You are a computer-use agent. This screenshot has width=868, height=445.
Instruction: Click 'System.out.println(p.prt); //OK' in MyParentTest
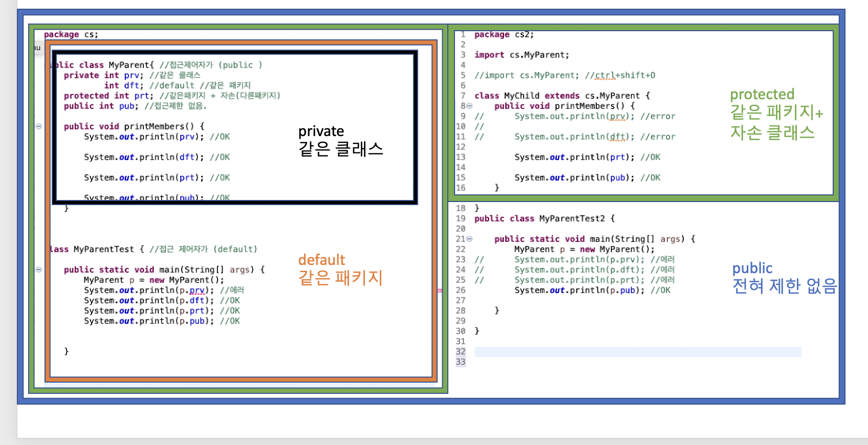(162, 310)
